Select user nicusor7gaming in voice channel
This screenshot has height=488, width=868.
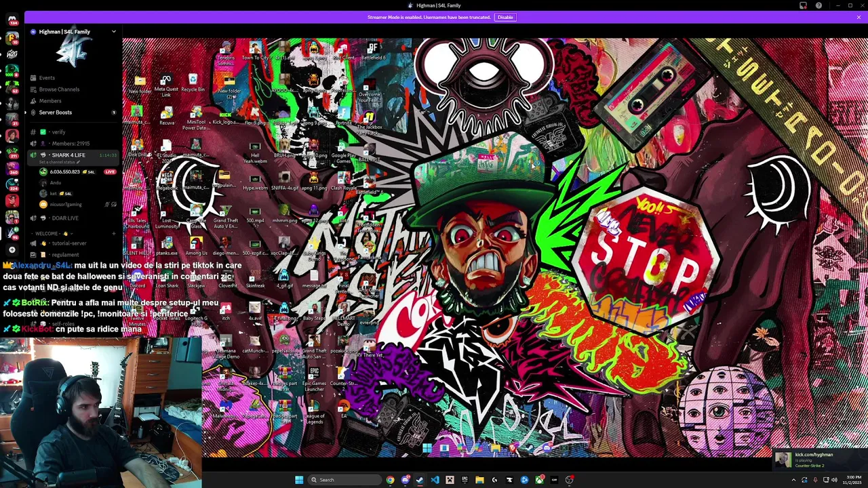[x=65, y=205]
